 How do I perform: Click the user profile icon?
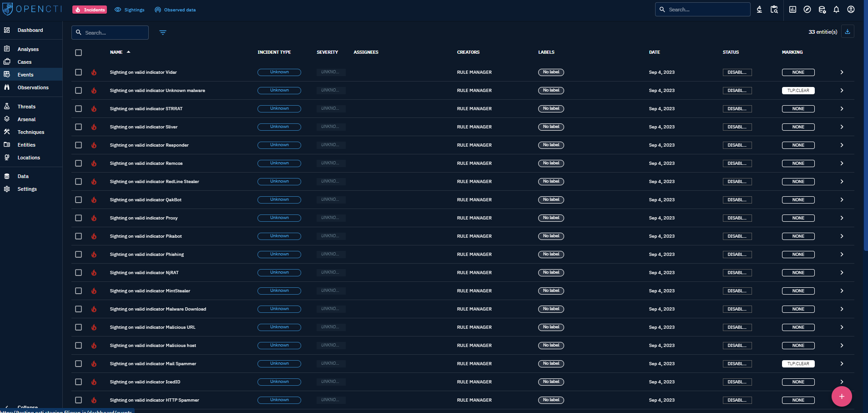(851, 10)
